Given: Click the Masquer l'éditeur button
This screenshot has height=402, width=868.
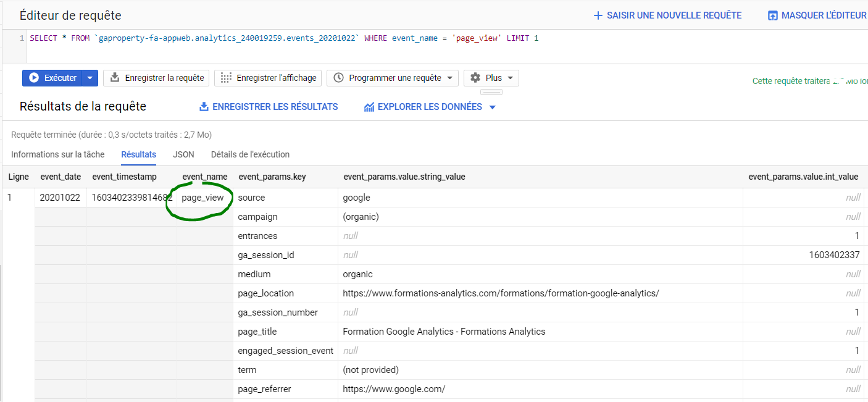Looking at the screenshot, I should [x=817, y=15].
